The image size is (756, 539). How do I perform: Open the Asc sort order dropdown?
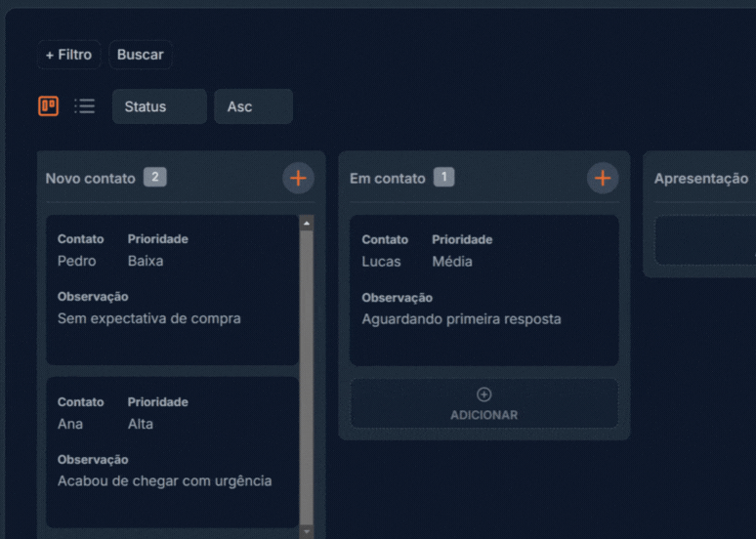pos(253,106)
